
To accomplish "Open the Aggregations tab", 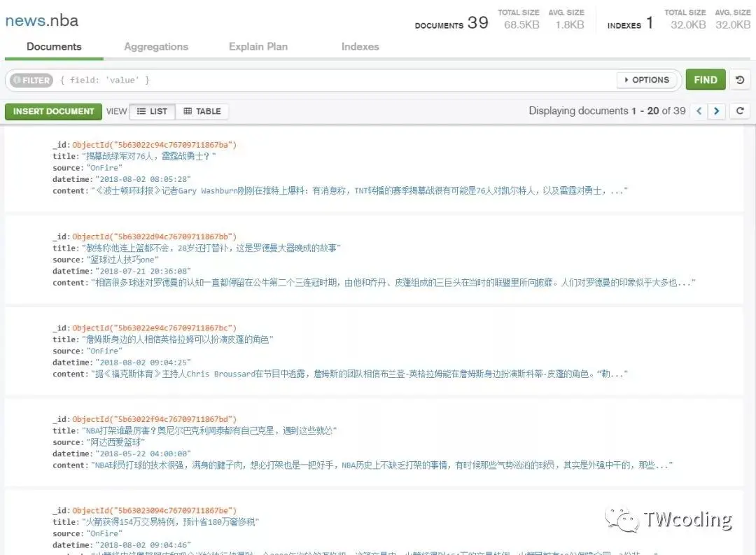I will point(156,47).
